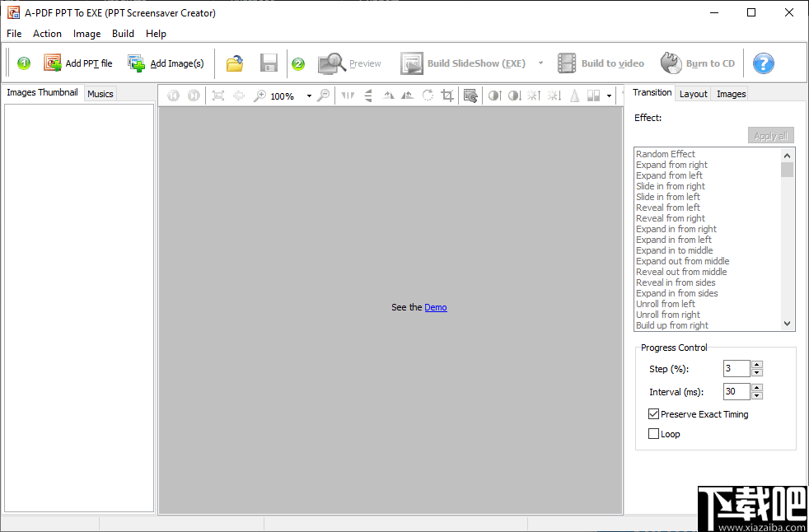Click the Build to video icon
This screenshot has width=809, height=532.
pyautogui.click(x=567, y=63)
